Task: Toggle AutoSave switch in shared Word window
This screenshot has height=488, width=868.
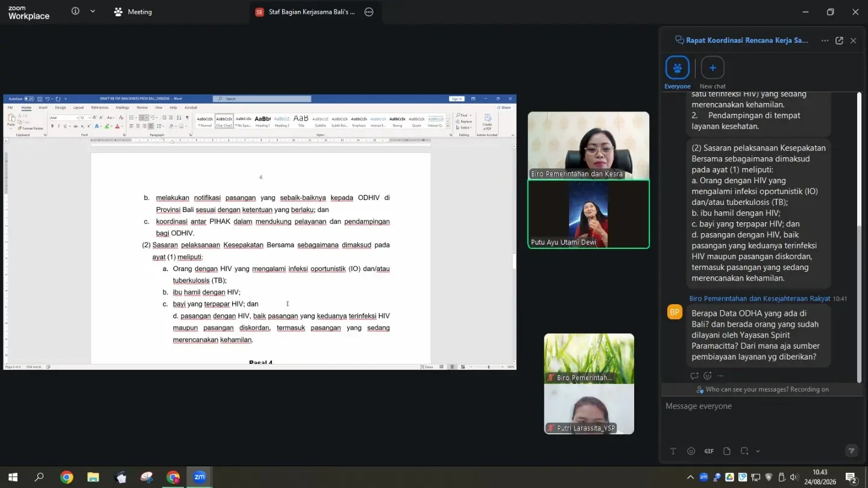Action: [28, 99]
